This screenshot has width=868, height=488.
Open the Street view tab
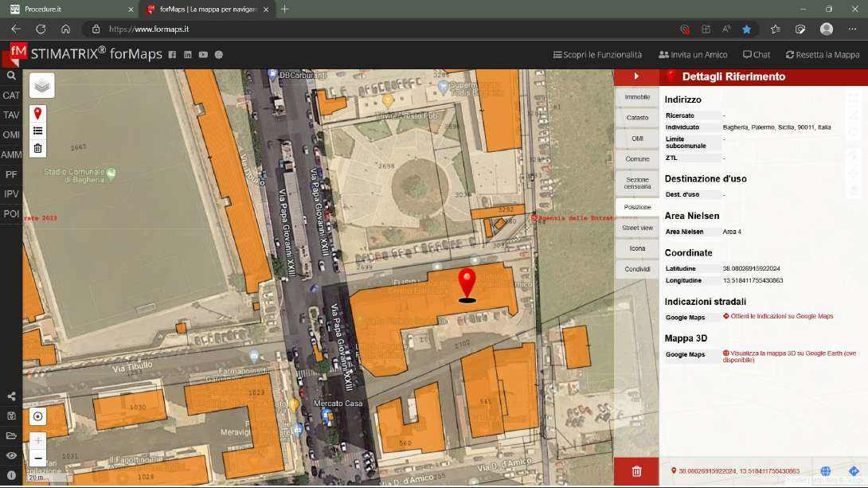[637, 228]
